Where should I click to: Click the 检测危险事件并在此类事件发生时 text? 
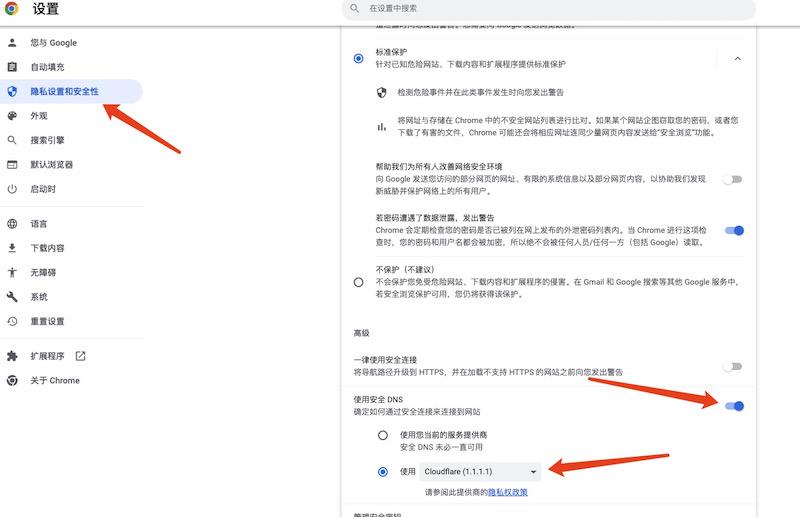pos(481,92)
